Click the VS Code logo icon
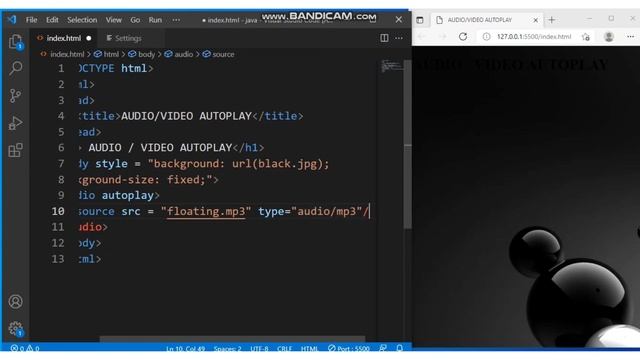The width and height of the screenshot is (640, 360). tap(11, 19)
